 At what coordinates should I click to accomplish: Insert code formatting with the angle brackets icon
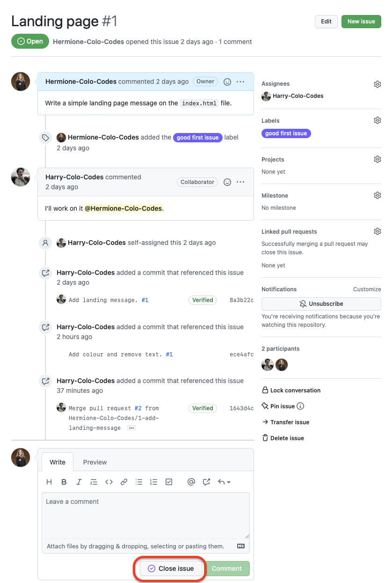point(109,482)
